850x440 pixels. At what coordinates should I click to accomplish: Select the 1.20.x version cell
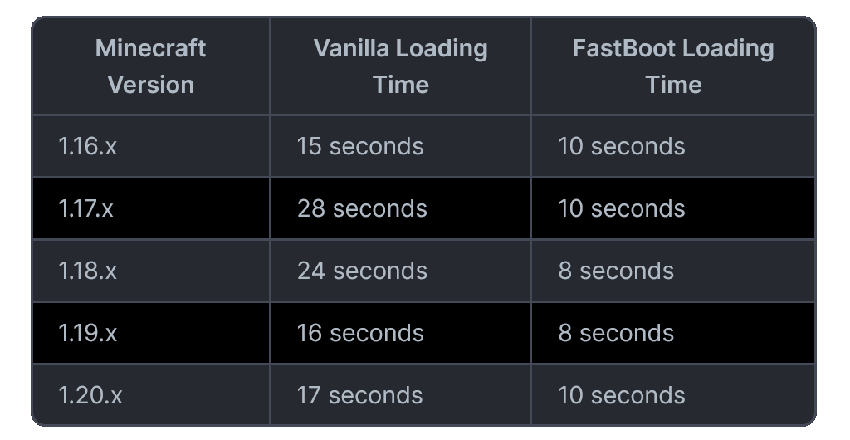pyautogui.click(x=90, y=395)
